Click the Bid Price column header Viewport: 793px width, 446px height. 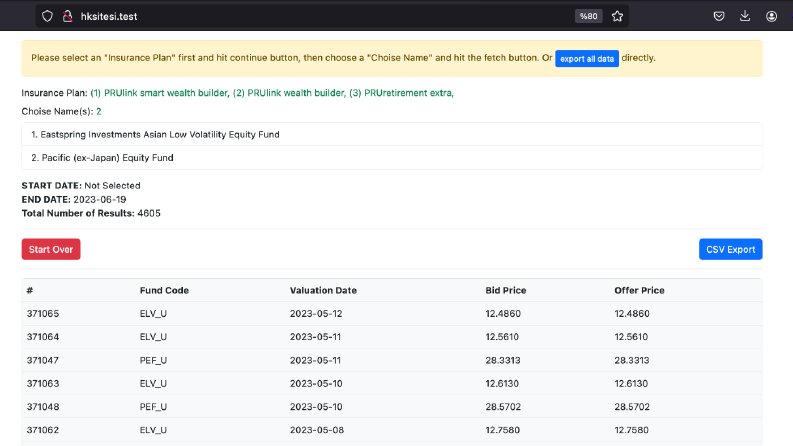pos(506,290)
